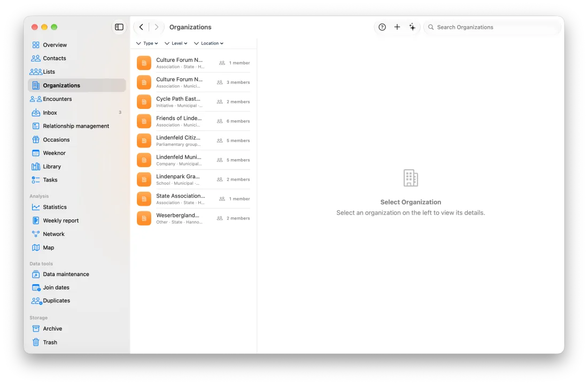The height and width of the screenshot is (385, 588).
Task: Toggle the sidebar visibility button
Action: (x=119, y=27)
